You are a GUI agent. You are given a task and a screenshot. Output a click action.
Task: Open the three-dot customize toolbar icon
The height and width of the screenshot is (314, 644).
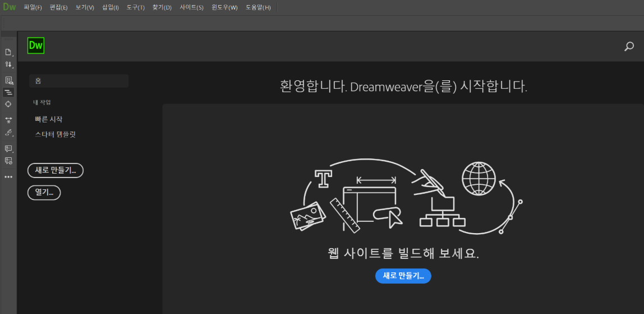coord(8,177)
